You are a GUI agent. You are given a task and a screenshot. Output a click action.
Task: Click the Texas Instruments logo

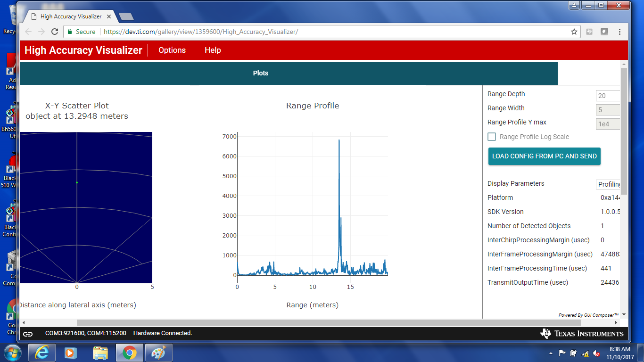pos(582,333)
